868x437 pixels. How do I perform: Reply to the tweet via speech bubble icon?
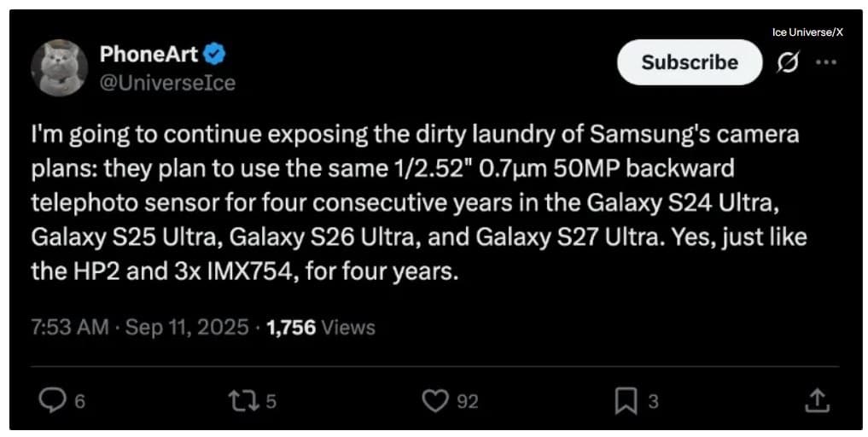tap(52, 400)
